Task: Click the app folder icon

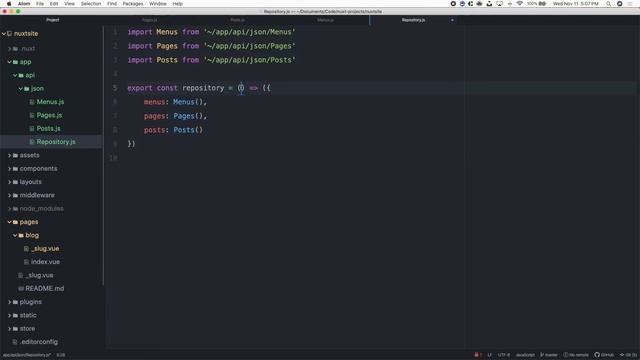Action: 15,62
